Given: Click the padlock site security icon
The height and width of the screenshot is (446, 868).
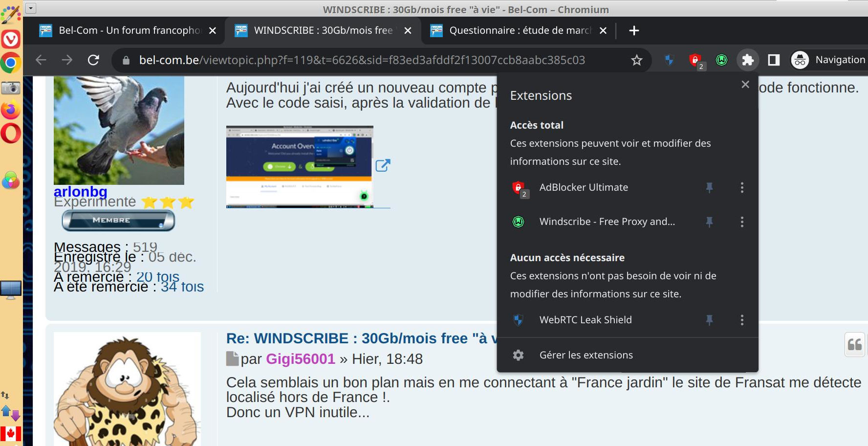Looking at the screenshot, I should coord(126,60).
